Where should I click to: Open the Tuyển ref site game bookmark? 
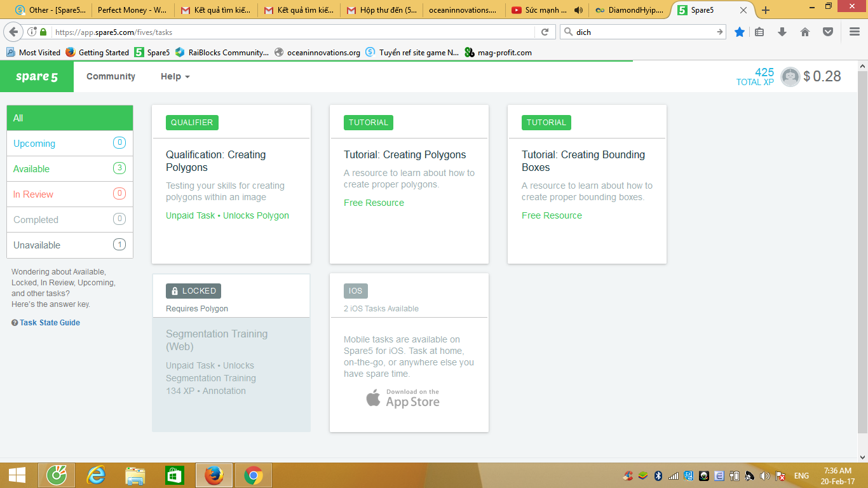point(412,53)
